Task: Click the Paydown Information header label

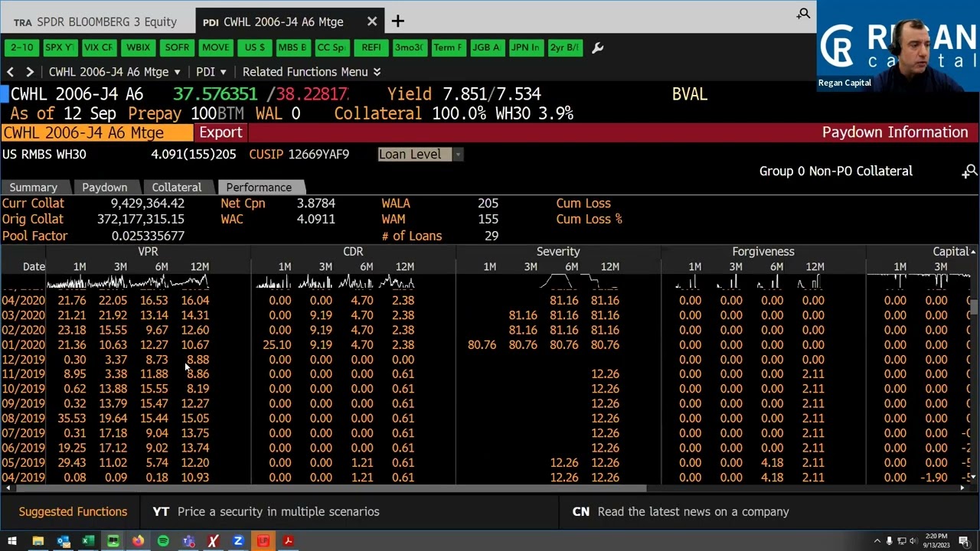Action: coord(895,132)
